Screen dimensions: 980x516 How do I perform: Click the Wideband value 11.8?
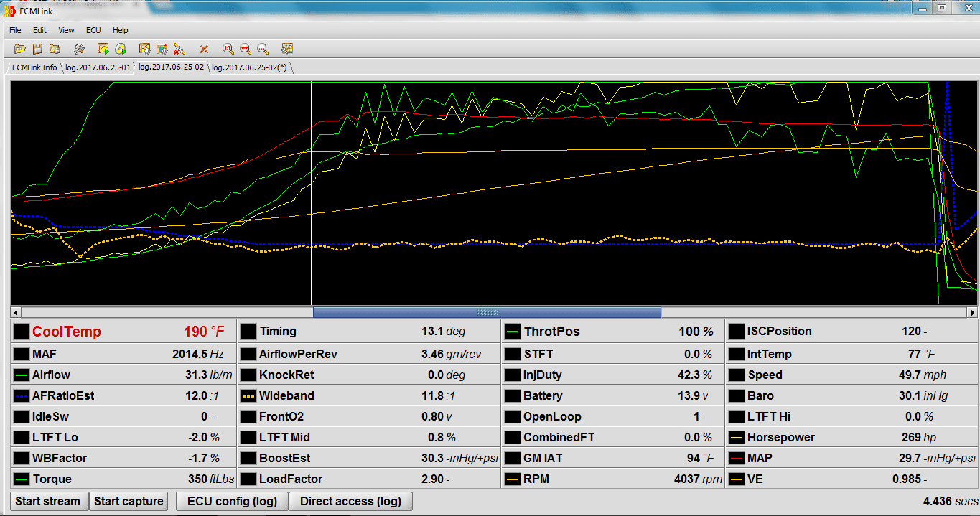point(431,395)
